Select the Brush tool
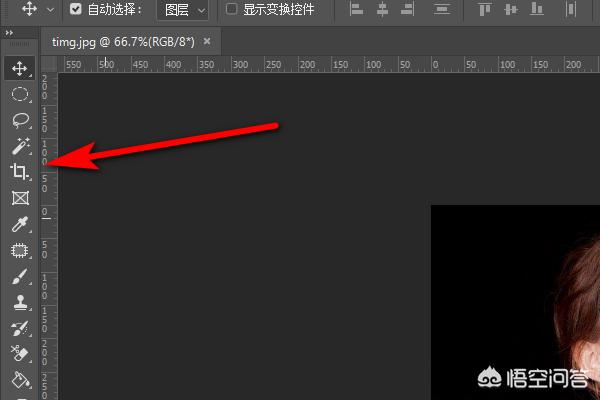This screenshot has width=600, height=400. click(20, 276)
